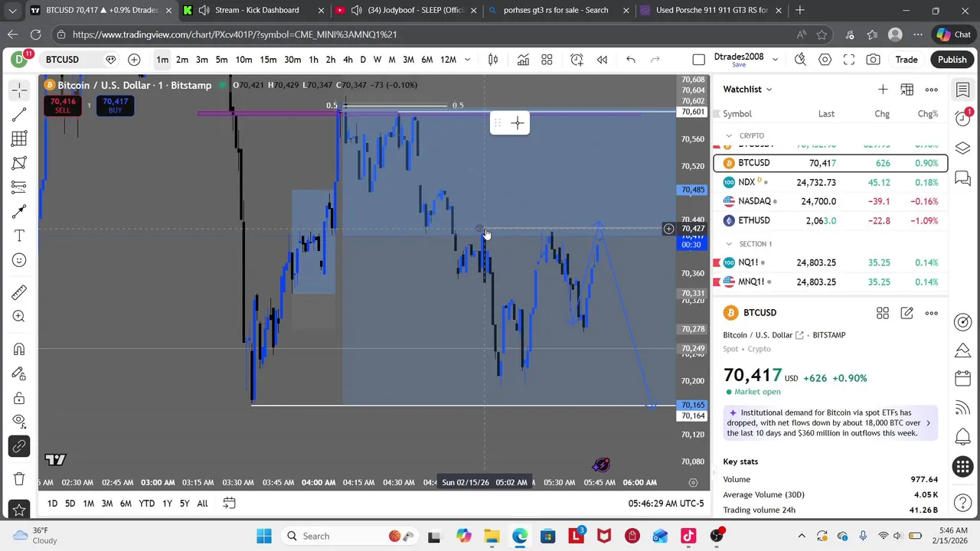980x551 pixels.
Task: Select the YTD date range
Action: click(x=146, y=504)
